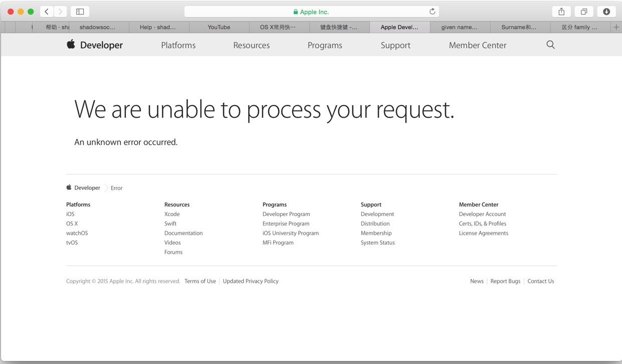Open the Distribution support link
This screenshot has height=364, width=622.
tap(375, 224)
